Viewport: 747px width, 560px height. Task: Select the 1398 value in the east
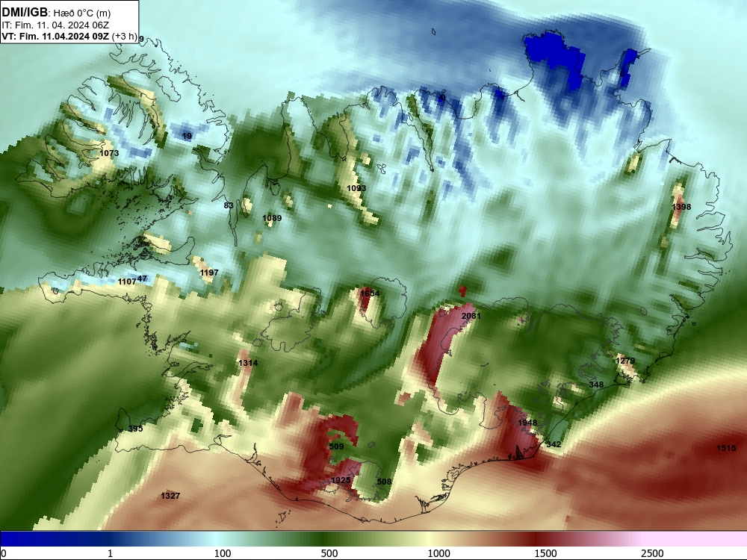point(681,207)
